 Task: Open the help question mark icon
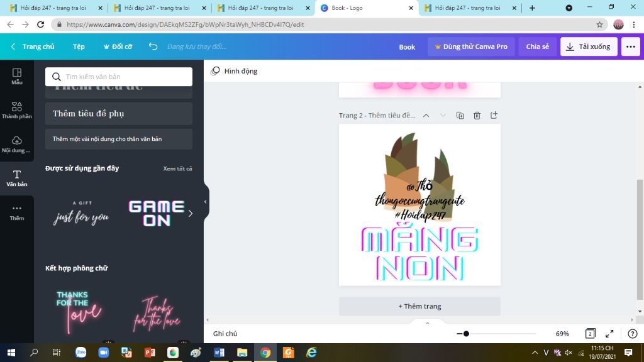(633, 334)
